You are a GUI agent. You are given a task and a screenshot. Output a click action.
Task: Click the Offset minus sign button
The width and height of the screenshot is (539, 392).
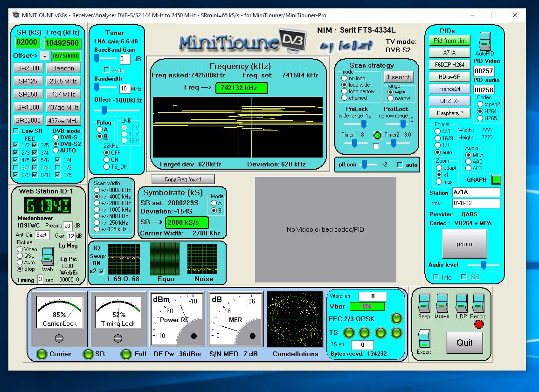pos(45,55)
